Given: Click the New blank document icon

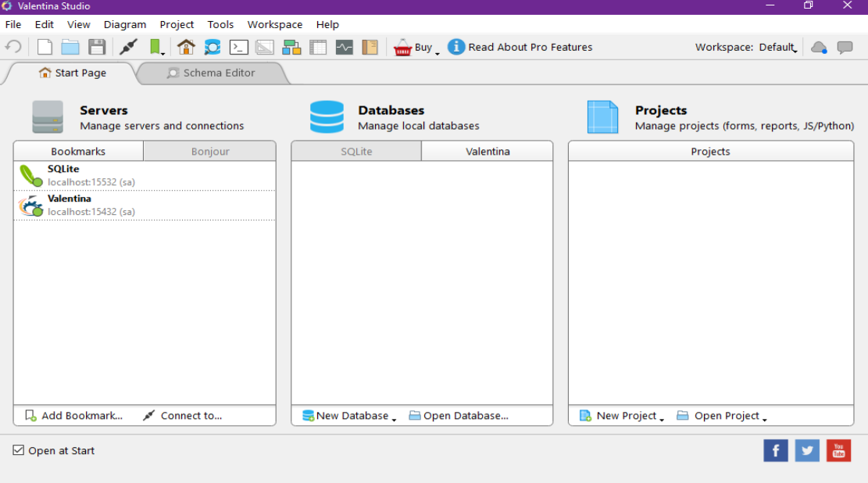Looking at the screenshot, I should tap(45, 47).
